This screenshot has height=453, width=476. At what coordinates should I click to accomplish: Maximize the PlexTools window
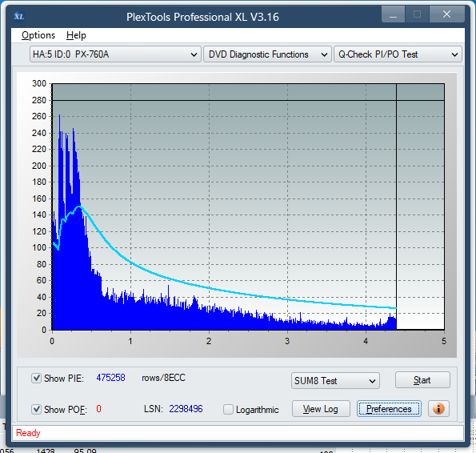tap(417, 14)
